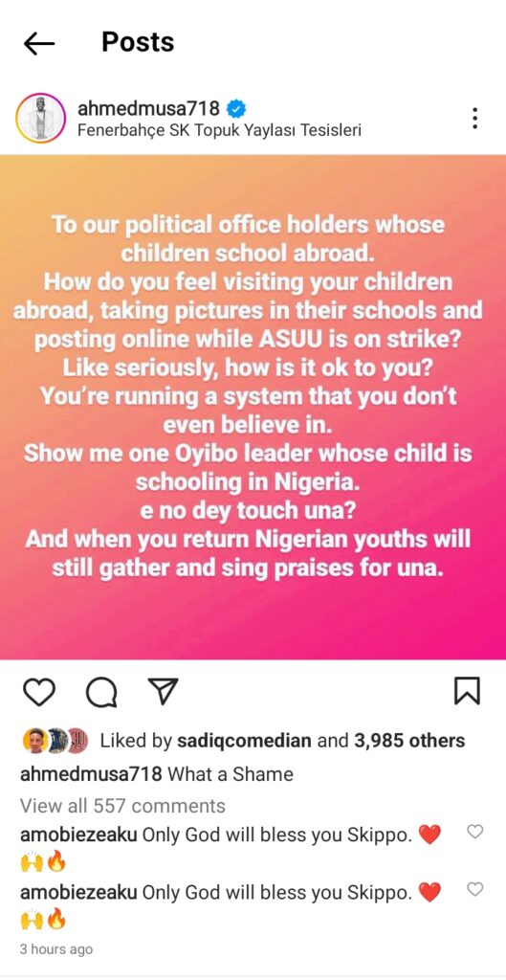The image size is (506, 980).
Task: Go back using the arrow icon
Action: tap(38, 43)
